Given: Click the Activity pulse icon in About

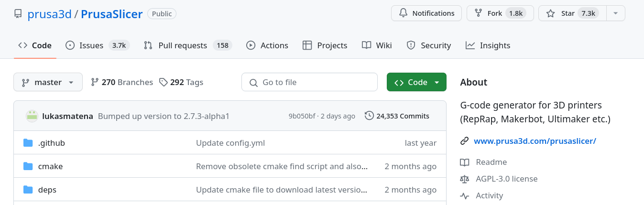Looking at the screenshot, I should 464,195.
